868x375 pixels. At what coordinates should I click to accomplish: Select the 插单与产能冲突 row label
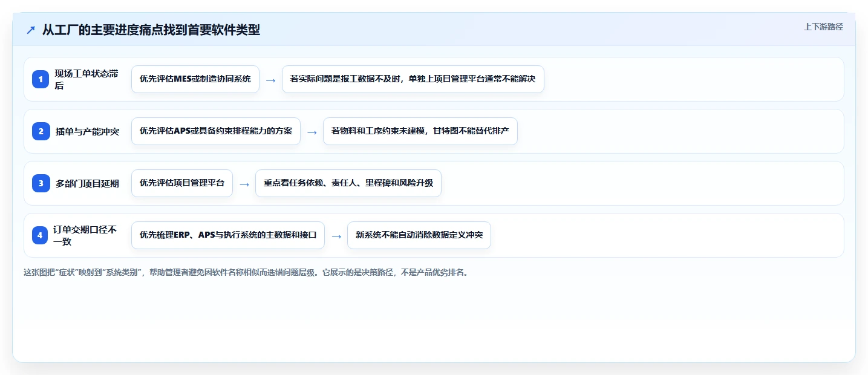click(x=87, y=131)
